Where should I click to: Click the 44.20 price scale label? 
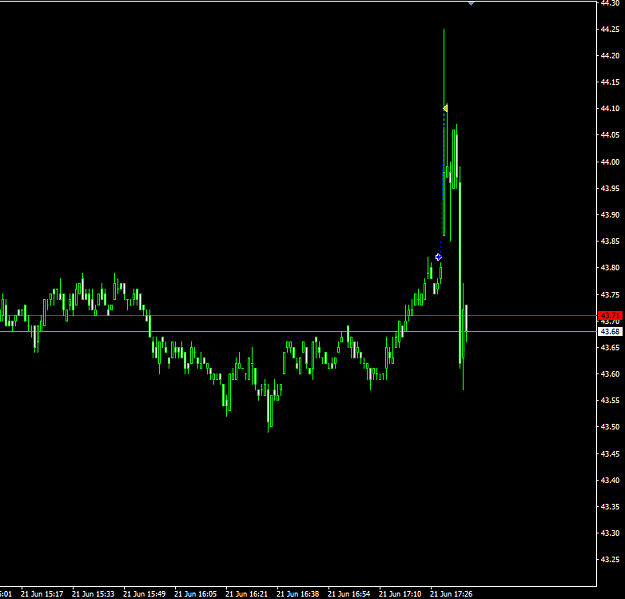point(610,56)
